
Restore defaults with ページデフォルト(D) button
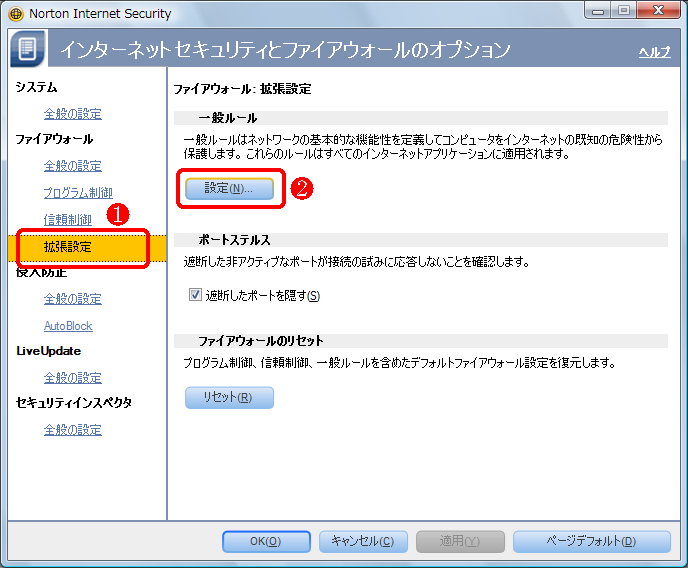tap(591, 541)
